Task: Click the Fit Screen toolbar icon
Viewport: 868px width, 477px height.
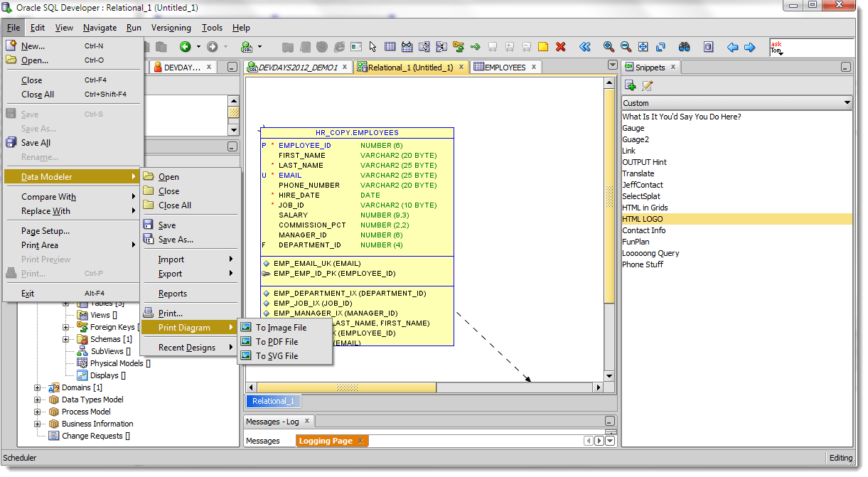Action: point(643,47)
